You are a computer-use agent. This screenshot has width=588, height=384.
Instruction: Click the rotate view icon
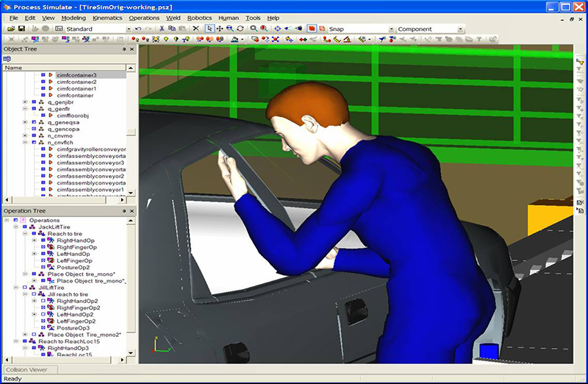pyautogui.click(x=240, y=29)
